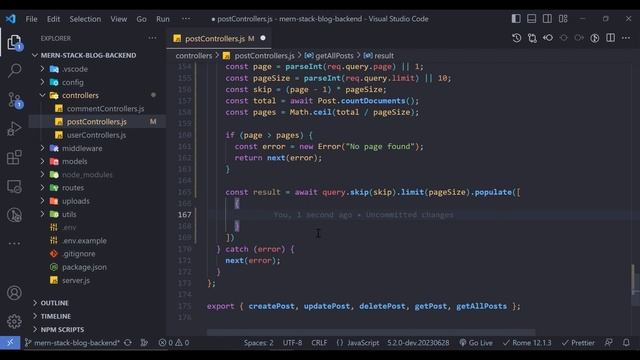Open Remote Explorer in activity bar
640x360 pixels.
coord(14,187)
